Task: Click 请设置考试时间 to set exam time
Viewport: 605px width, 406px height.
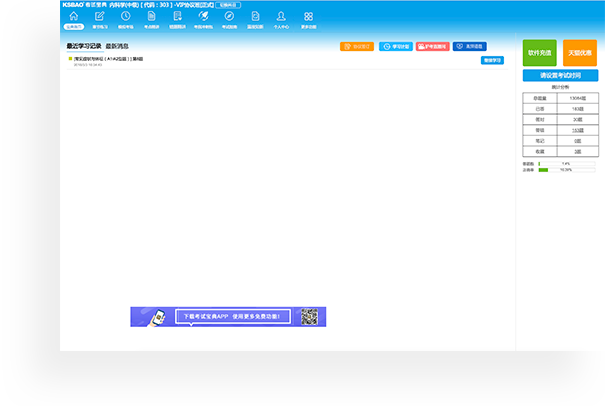Action: [559, 75]
